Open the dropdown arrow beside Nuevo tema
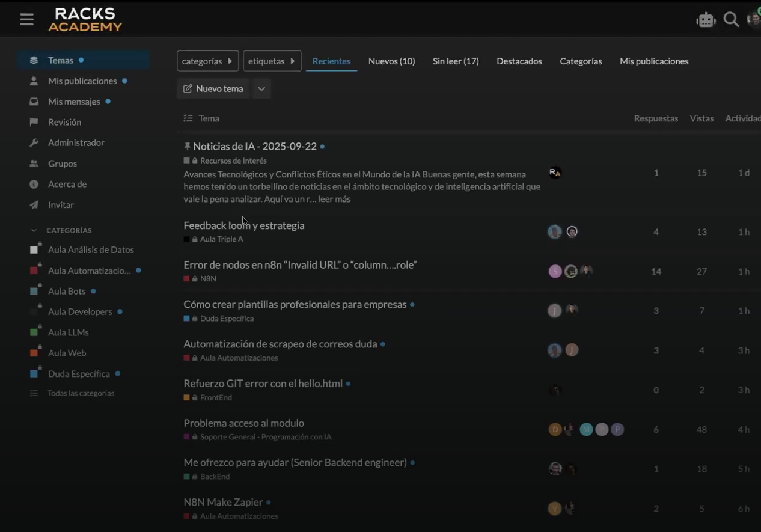The width and height of the screenshot is (761, 532). (261, 89)
